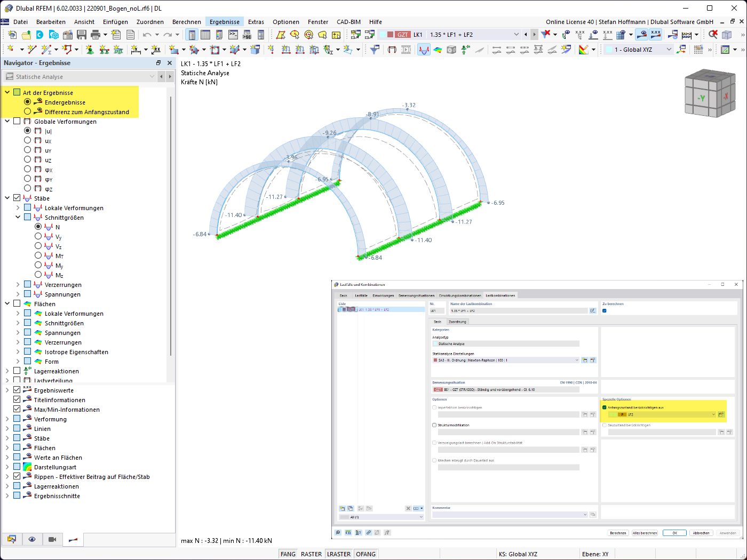The height and width of the screenshot is (560, 747).
Task: Toggle result values (x.xx) highlighted icon
Action: coord(656,35)
